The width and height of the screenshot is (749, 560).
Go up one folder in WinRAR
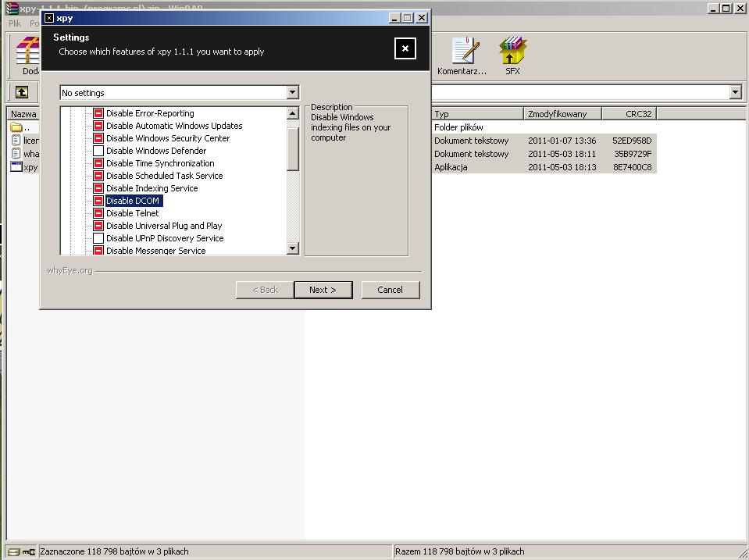click(x=22, y=92)
